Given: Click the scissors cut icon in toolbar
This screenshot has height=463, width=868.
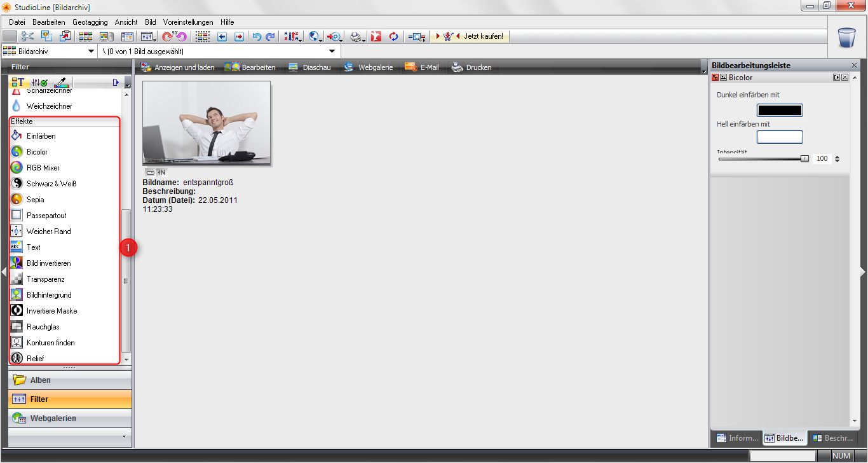Looking at the screenshot, I should pyautogui.click(x=27, y=37).
